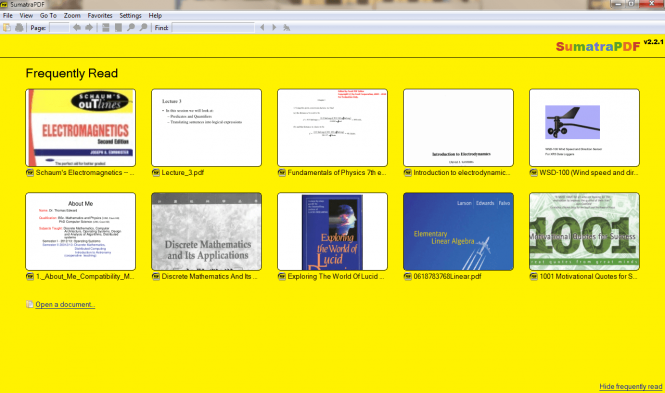Click the Find previous arrow
This screenshot has width=665, height=393.
tap(262, 28)
